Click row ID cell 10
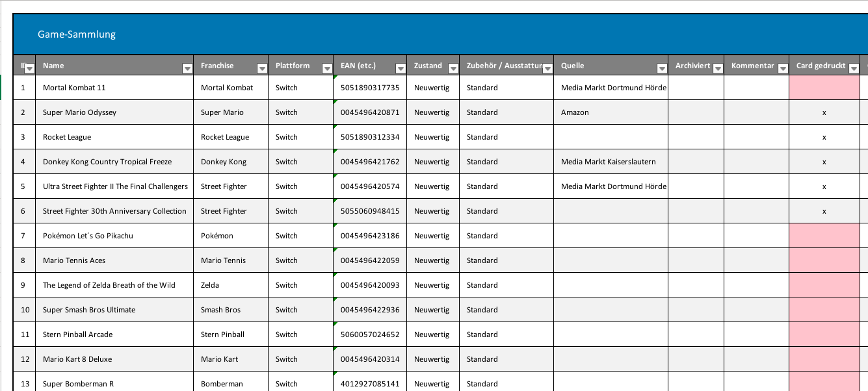868x391 pixels. pos(25,310)
